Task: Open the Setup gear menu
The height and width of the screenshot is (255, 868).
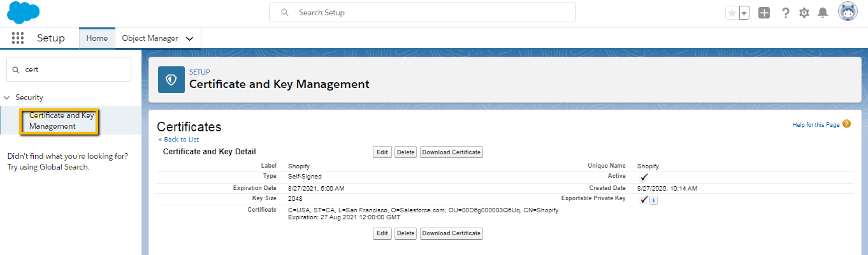Action: point(804,13)
